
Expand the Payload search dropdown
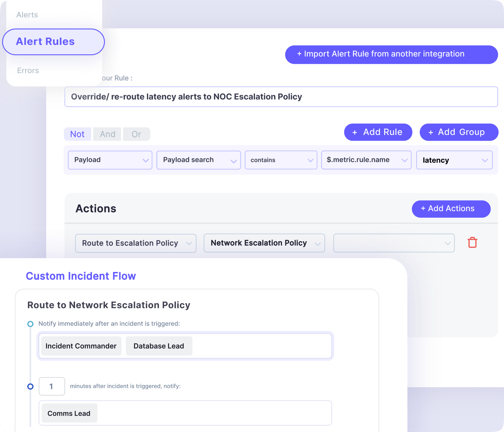pyautogui.click(x=198, y=160)
